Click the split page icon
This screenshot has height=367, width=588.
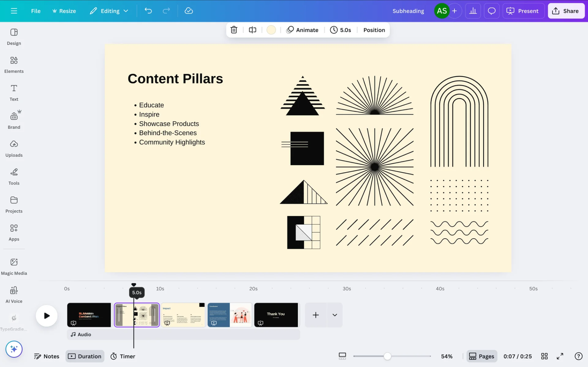click(x=252, y=30)
